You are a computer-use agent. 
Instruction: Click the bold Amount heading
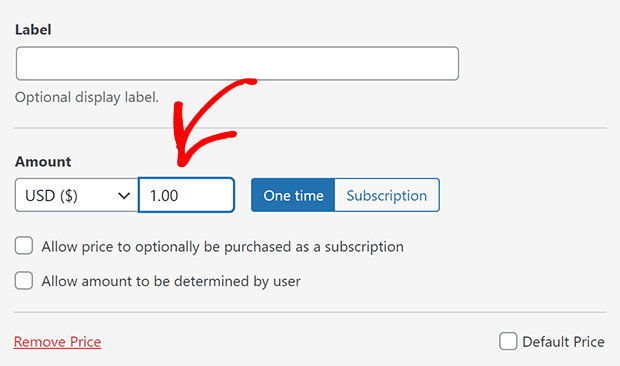(43, 162)
